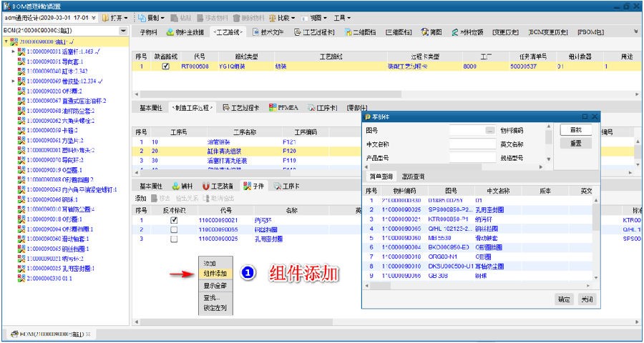Click the 查找 button in the dialog

click(575, 131)
